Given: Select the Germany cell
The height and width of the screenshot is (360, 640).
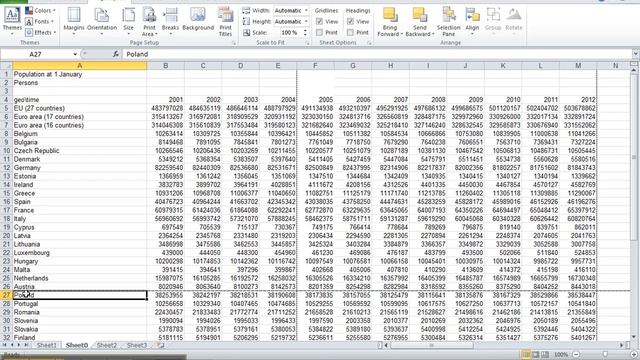Looking at the screenshot, I should [80, 168].
